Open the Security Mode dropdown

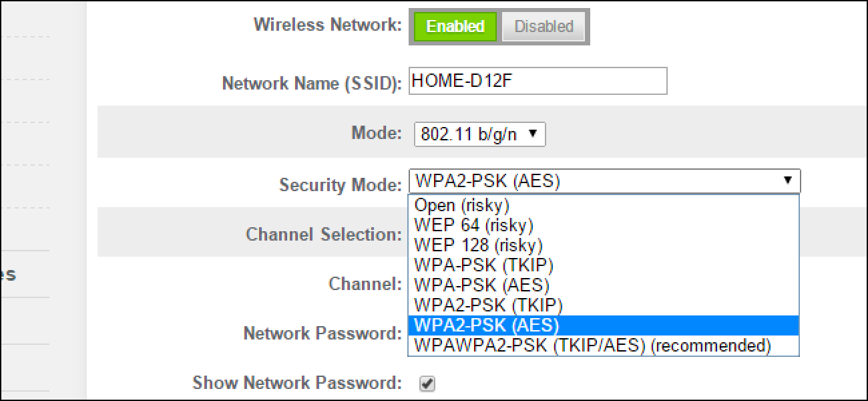click(x=601, y=180)
